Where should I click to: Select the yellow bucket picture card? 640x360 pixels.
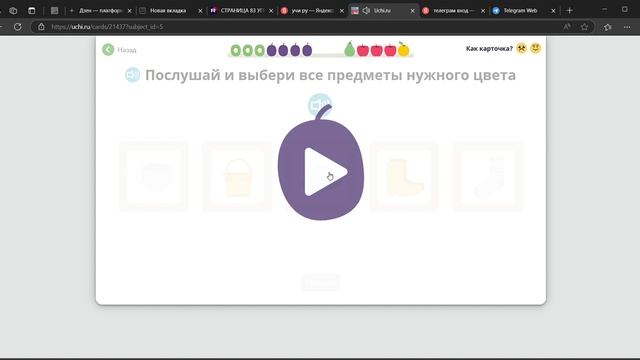[237, 176]
